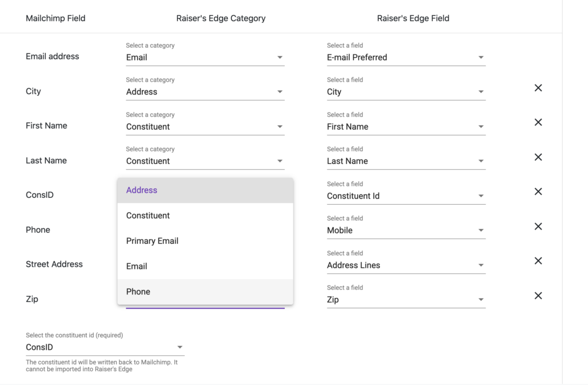Open the City field dropdown in Raiser's Edge Field

click(x=406, y=92)
